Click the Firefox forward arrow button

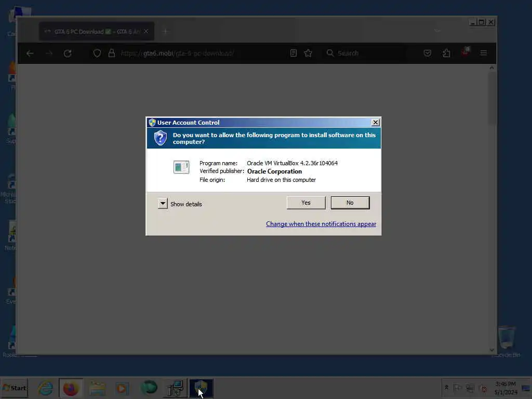pyautogui.click(x=49, y=54)
